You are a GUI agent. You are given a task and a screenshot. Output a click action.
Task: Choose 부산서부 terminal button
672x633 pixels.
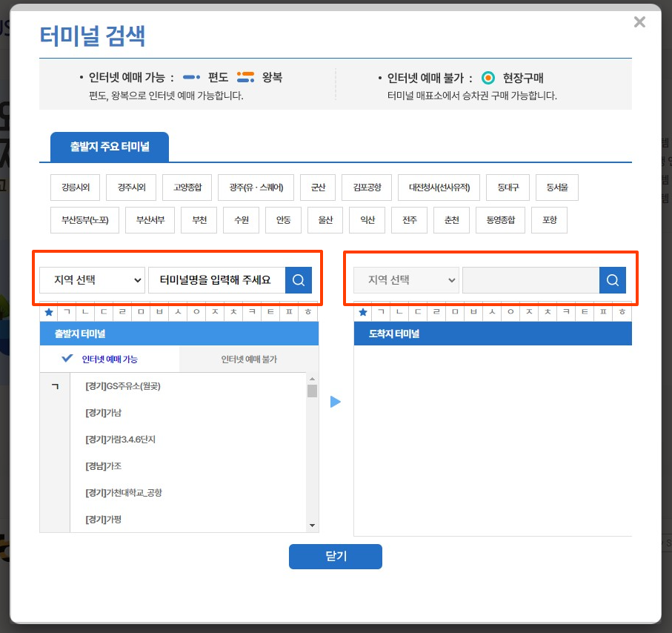[150, 220]
